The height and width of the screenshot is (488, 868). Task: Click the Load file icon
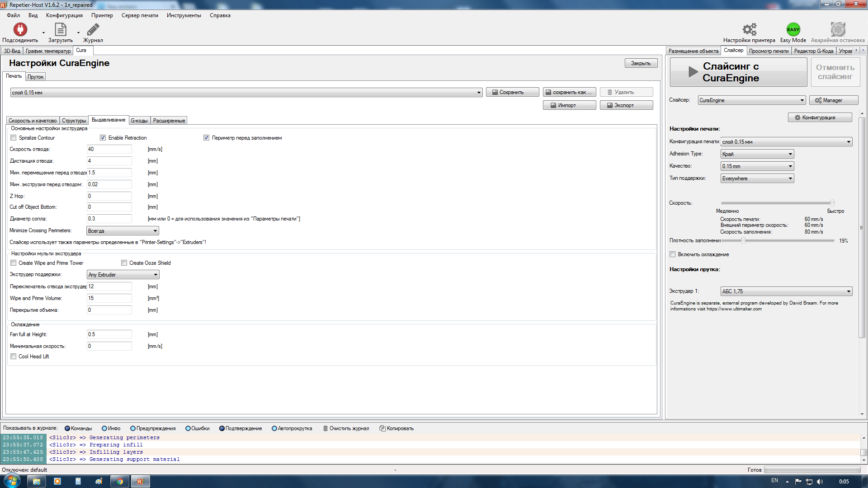[x=60, y=30]
